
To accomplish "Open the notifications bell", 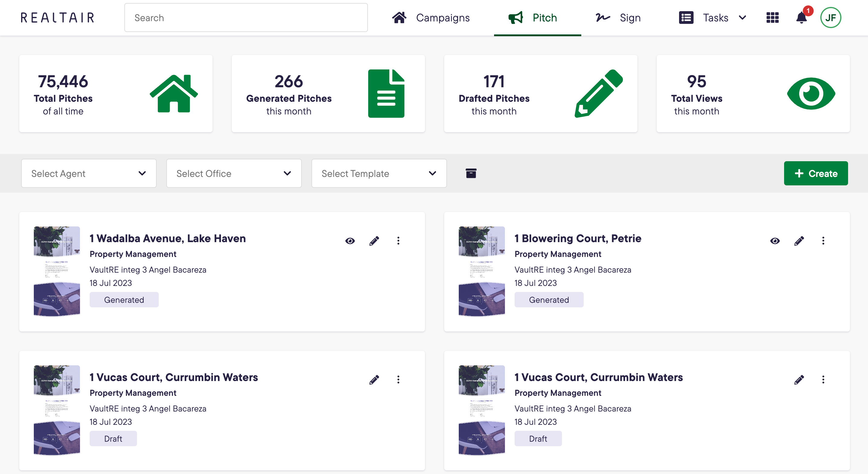I will pos(801,18).
